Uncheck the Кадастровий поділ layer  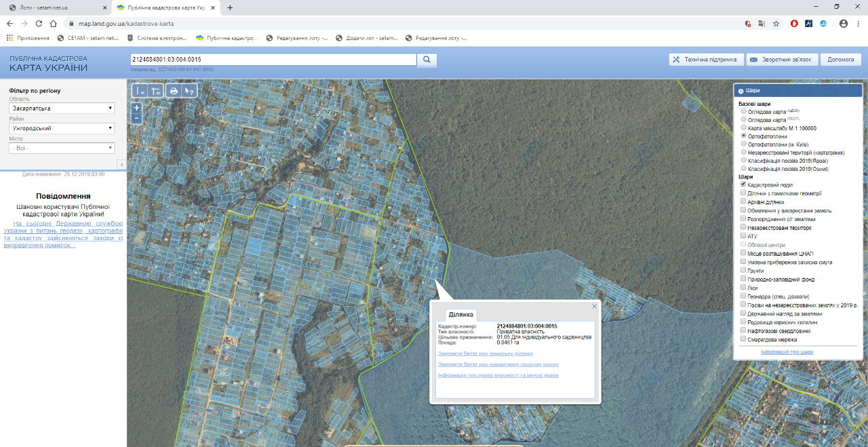pyautogui.click(x=743, y=184)
